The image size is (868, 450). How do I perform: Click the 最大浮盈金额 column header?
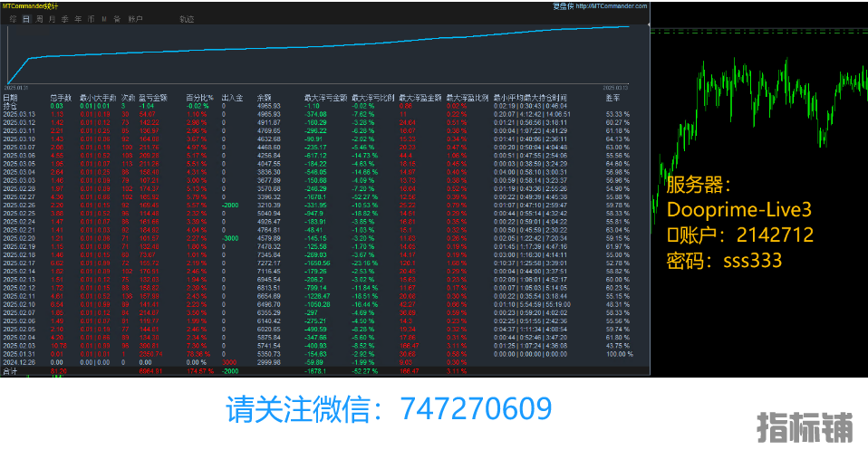click(x=420, y=98)
